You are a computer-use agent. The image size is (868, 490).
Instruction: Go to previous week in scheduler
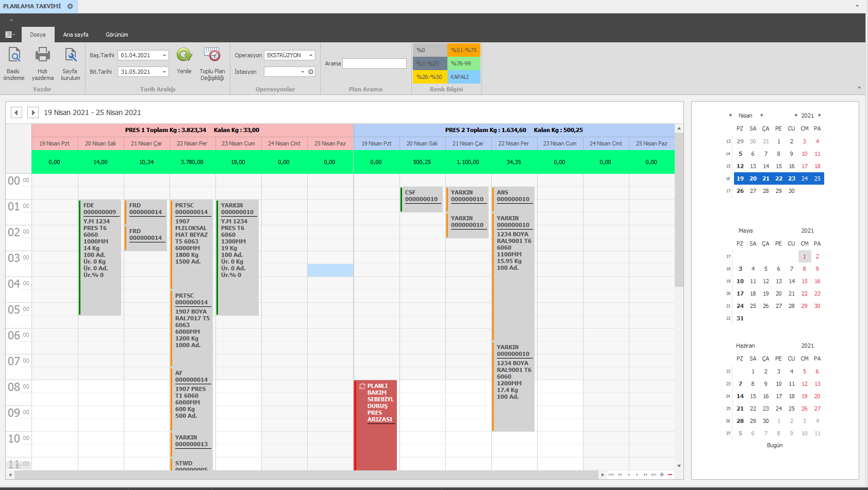16,112
